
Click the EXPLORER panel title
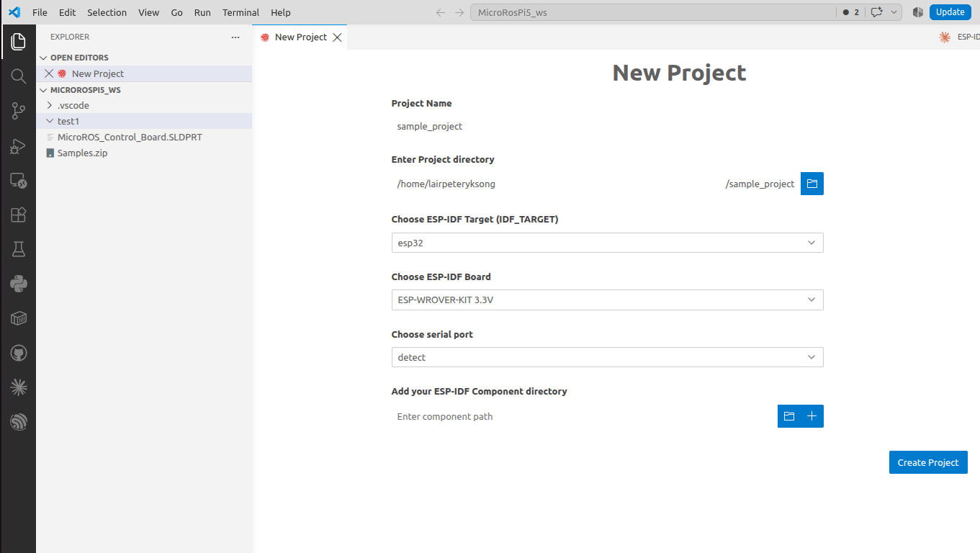70,37
